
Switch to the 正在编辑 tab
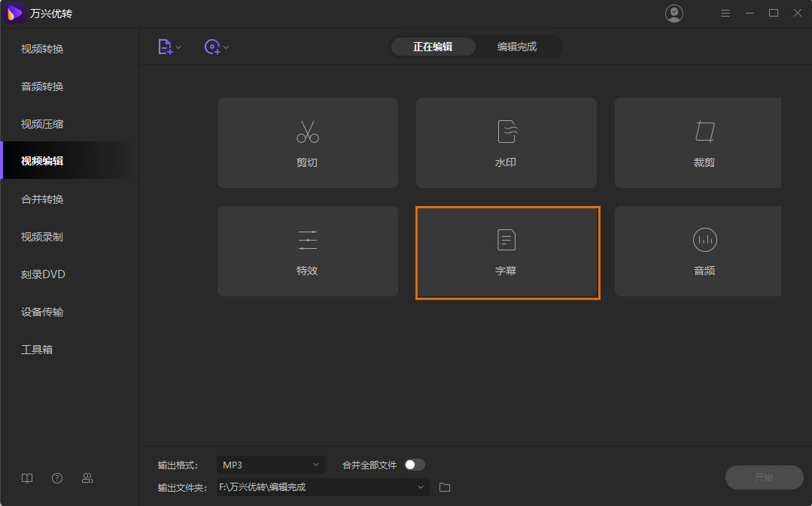pyautogui.click(x=433, y=47)
